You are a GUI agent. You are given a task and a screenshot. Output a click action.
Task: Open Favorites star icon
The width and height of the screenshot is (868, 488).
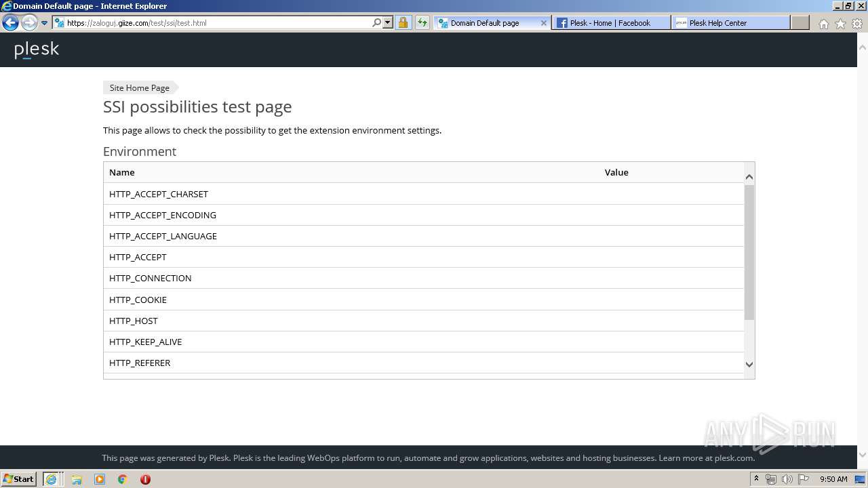(840, 24)
